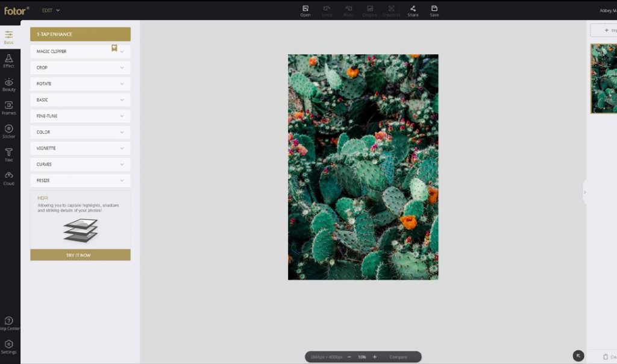Click the 16% zoom level value

pyautogui.click(x=362, y=357)
